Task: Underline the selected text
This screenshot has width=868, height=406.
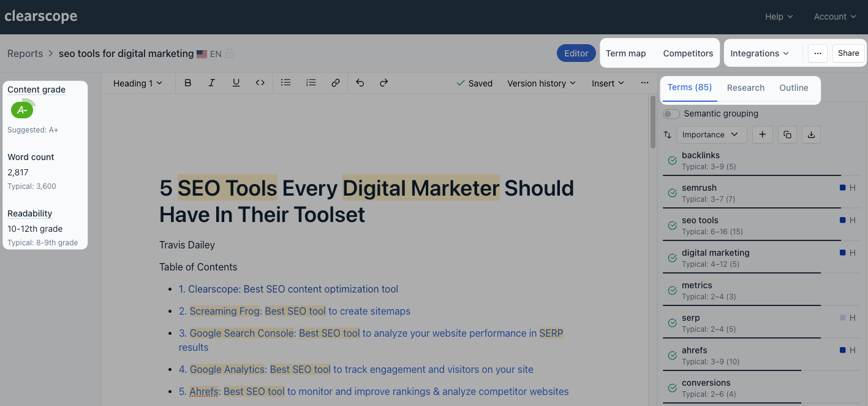Action: pos(236,83)
